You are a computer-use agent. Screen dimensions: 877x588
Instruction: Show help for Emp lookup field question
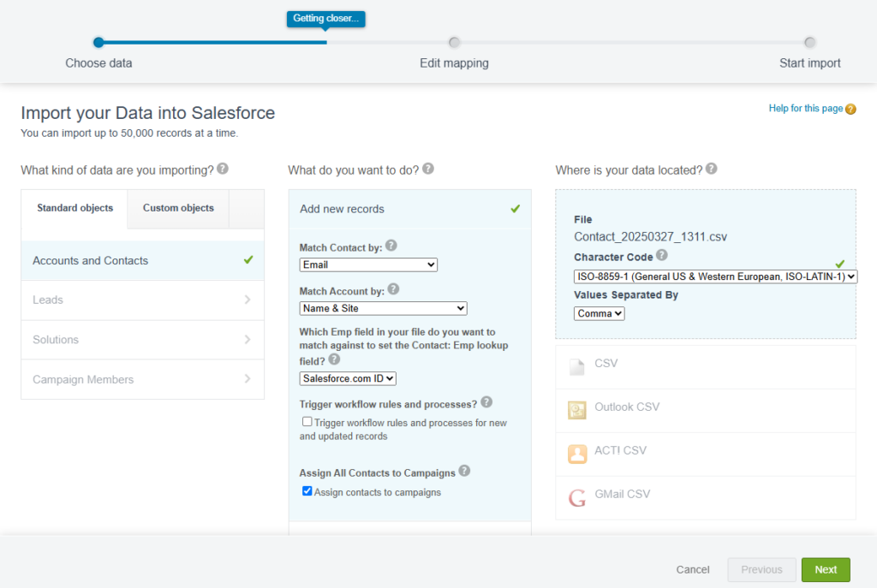334,359
